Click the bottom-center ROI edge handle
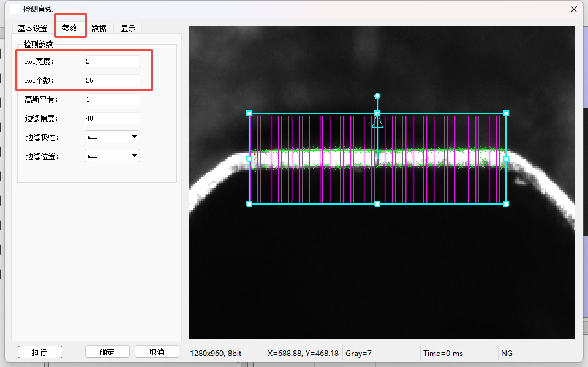 click(x=377, y=203)
